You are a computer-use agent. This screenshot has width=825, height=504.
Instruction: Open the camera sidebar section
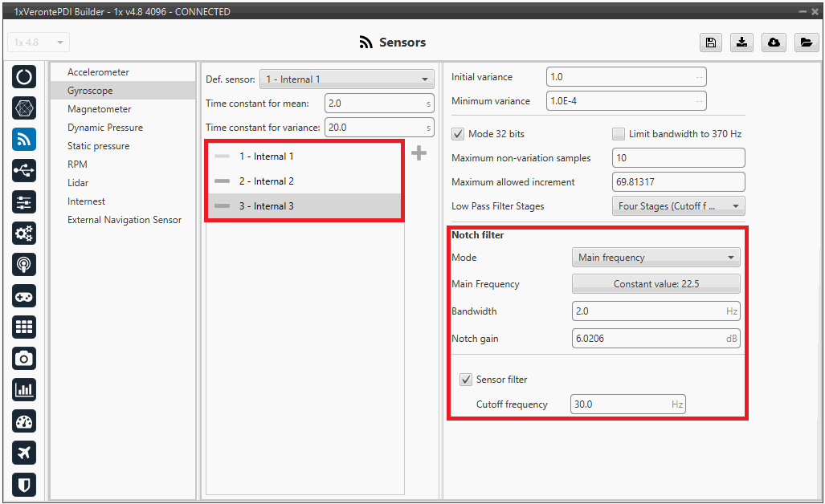click(24, 358)
